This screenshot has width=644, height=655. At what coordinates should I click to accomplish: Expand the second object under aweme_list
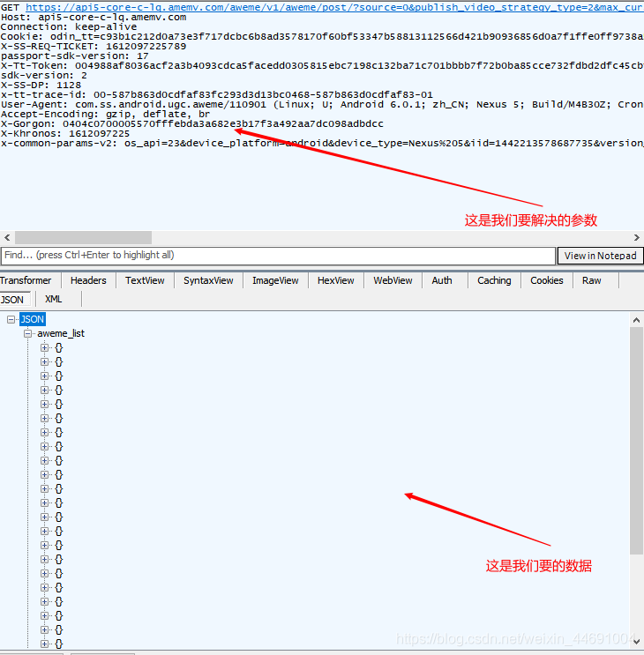(44, 361)
